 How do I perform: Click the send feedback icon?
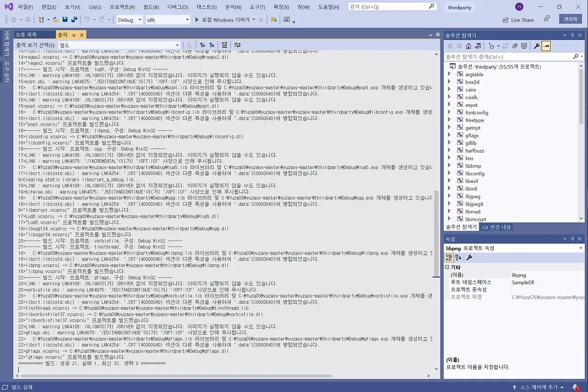pyautogui.click(x=547, y=19)
